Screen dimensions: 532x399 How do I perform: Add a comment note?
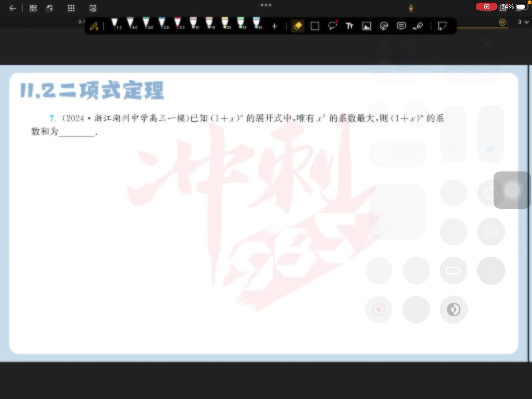pyautogui.click(x=401, y=26)
